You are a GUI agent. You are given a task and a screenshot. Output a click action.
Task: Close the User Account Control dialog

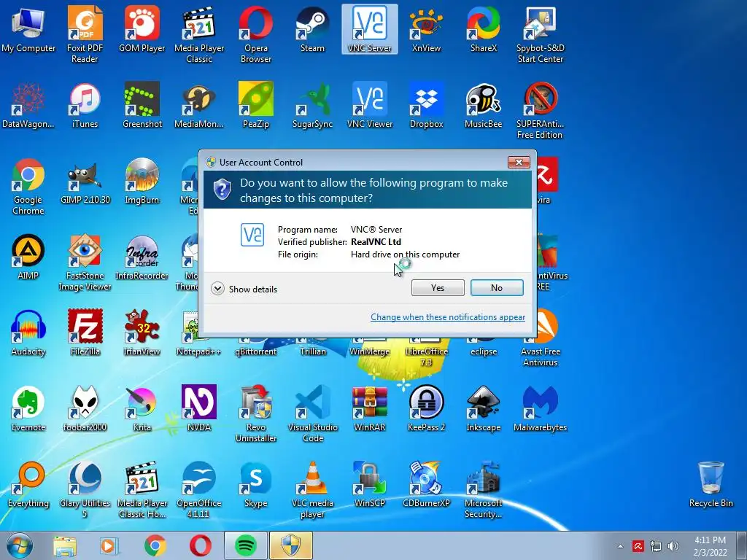519,163
